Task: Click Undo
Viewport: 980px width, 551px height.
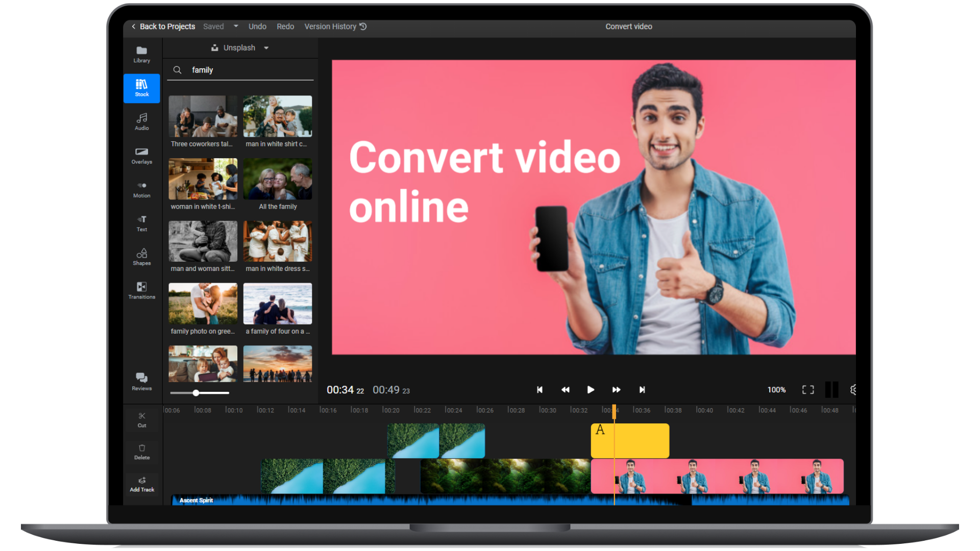Action: [257, 27]
